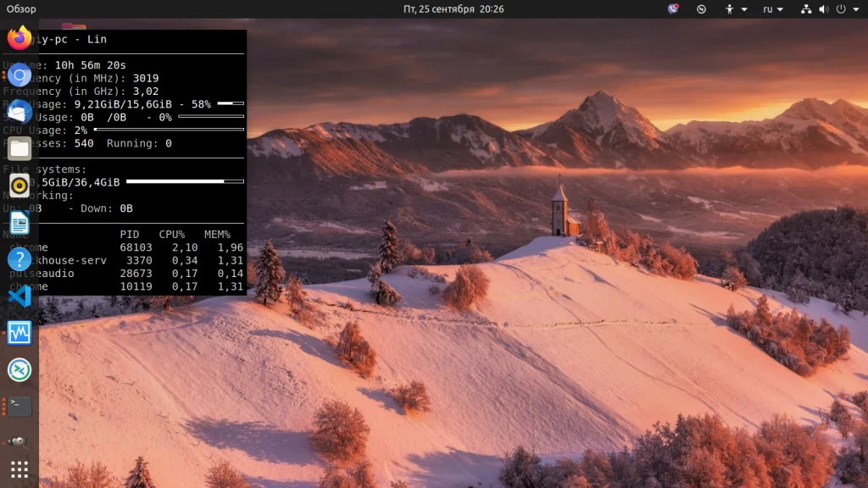Launch Visual Studio Code
Viewport: 868px width, 488px height.
pos(19,296)
